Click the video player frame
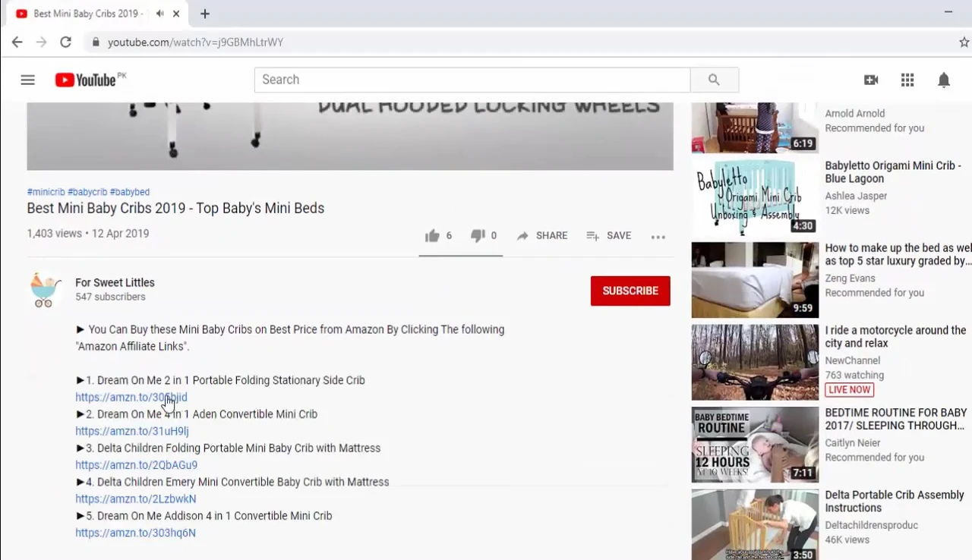This screenshot has height=560, width=972. pos(350,137)
